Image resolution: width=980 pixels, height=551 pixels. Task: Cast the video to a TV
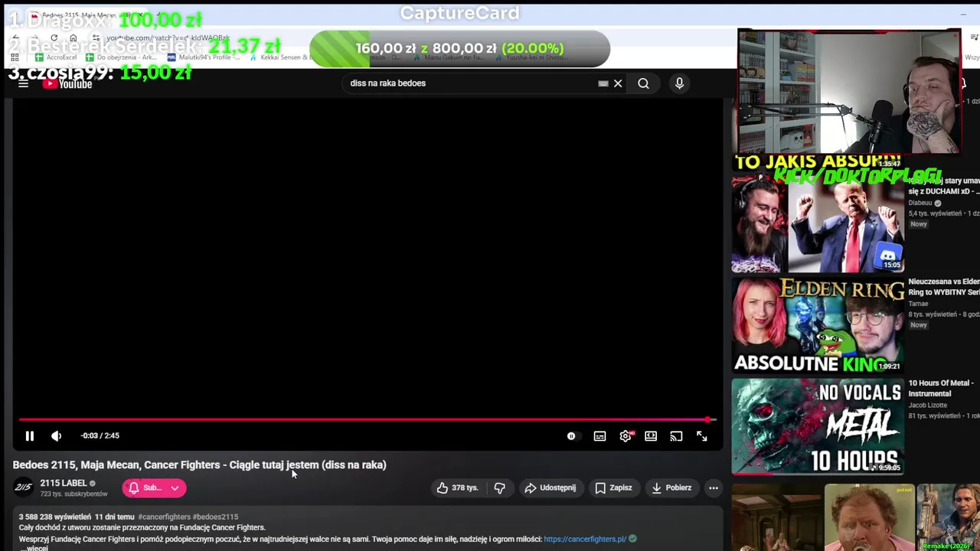coord(676,436)
